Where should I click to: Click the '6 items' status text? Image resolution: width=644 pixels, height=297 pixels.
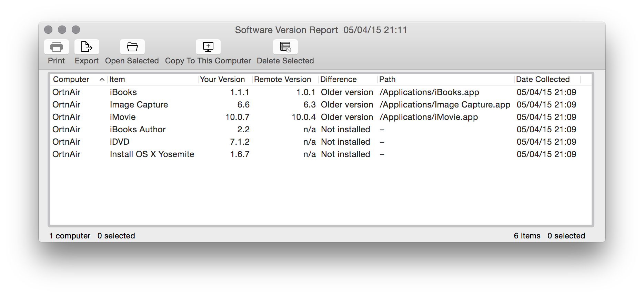pos(527,236)
